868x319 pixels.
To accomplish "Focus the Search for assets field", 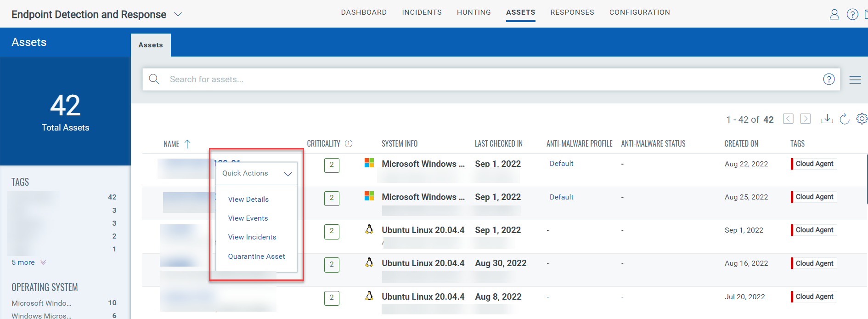I will click(491, 79).
